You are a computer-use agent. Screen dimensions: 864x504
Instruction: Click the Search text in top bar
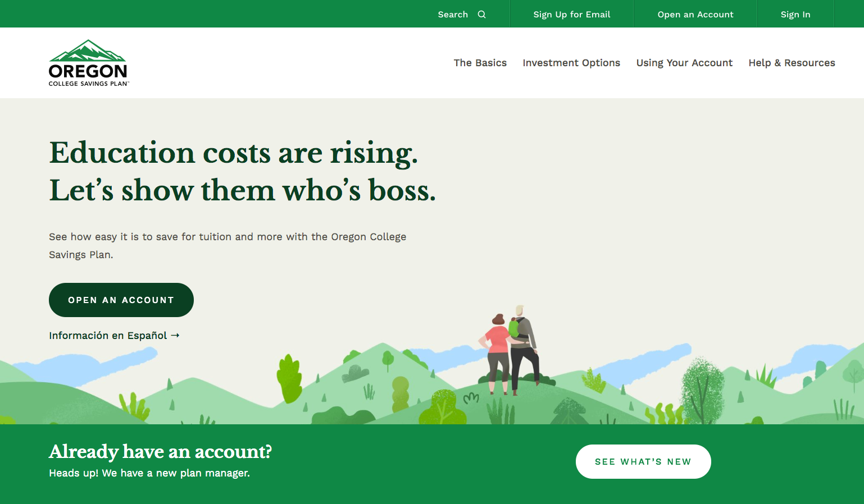tap(453, 15)
